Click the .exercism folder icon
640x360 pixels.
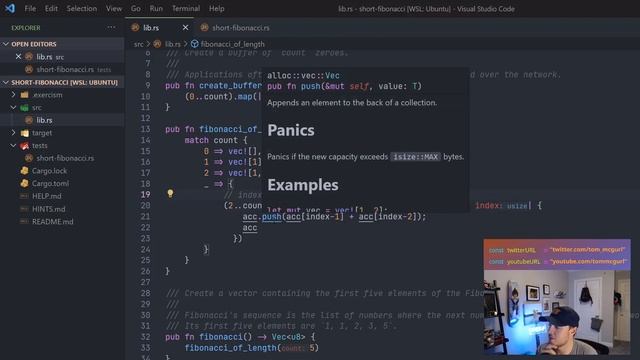(24, 95)
